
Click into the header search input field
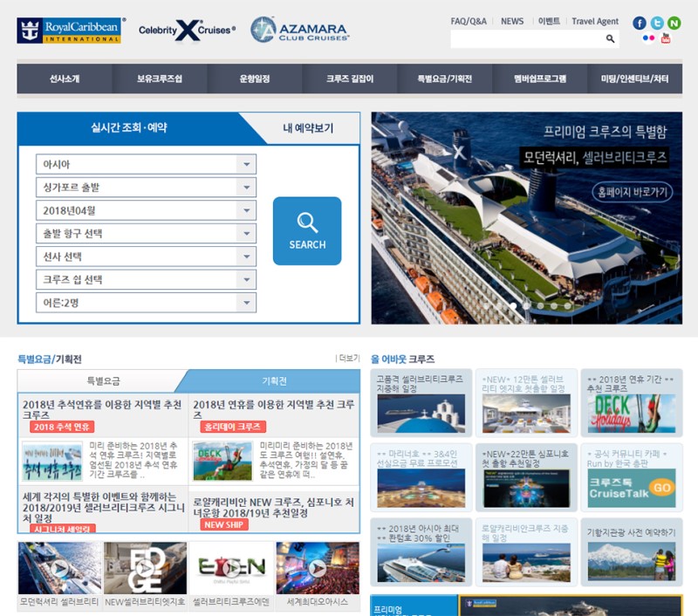click(528, 38)
